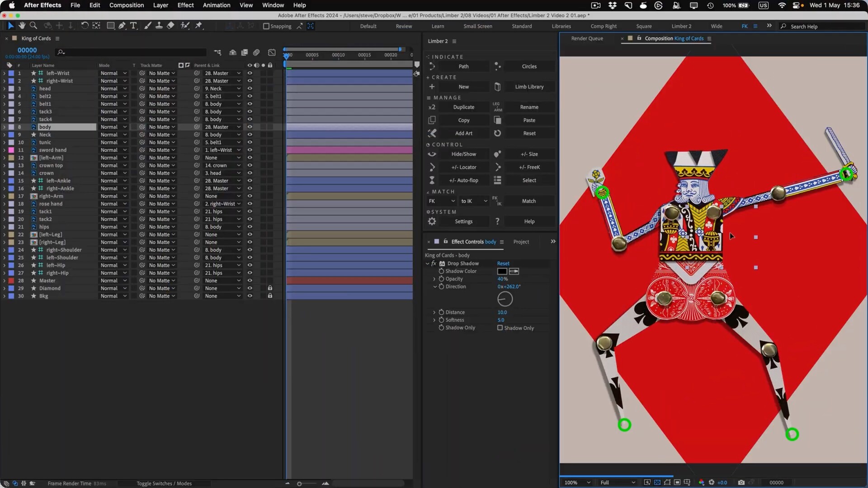Switch to the Render Queue tab

click(587, 38)
